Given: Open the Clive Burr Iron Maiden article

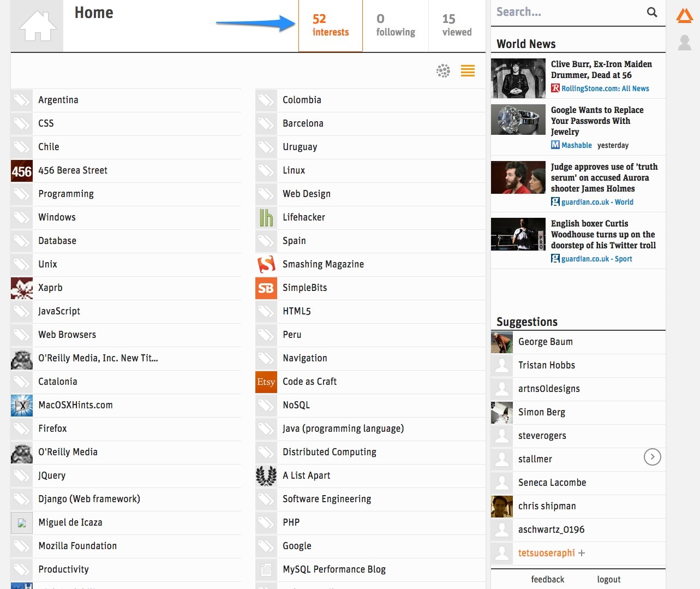Looking at the screenshot, I should point(601,69).
